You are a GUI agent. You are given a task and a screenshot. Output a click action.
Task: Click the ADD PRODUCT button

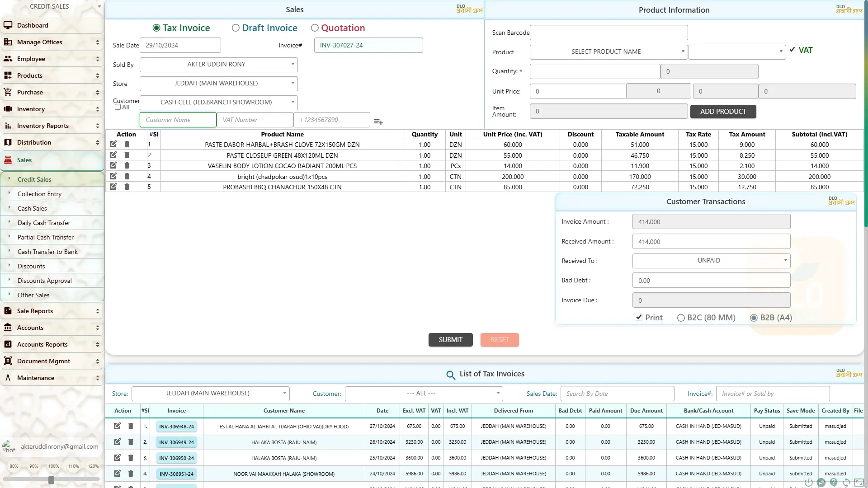[723, 112]
